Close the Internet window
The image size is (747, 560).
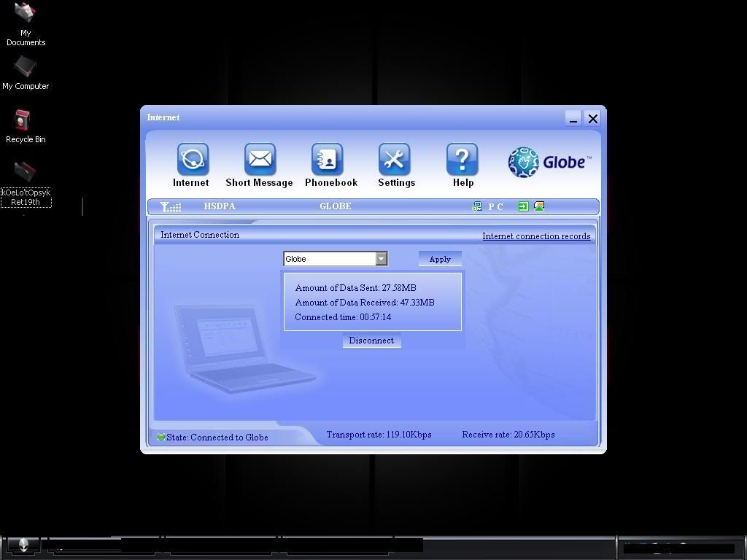(x=592, y=119)
